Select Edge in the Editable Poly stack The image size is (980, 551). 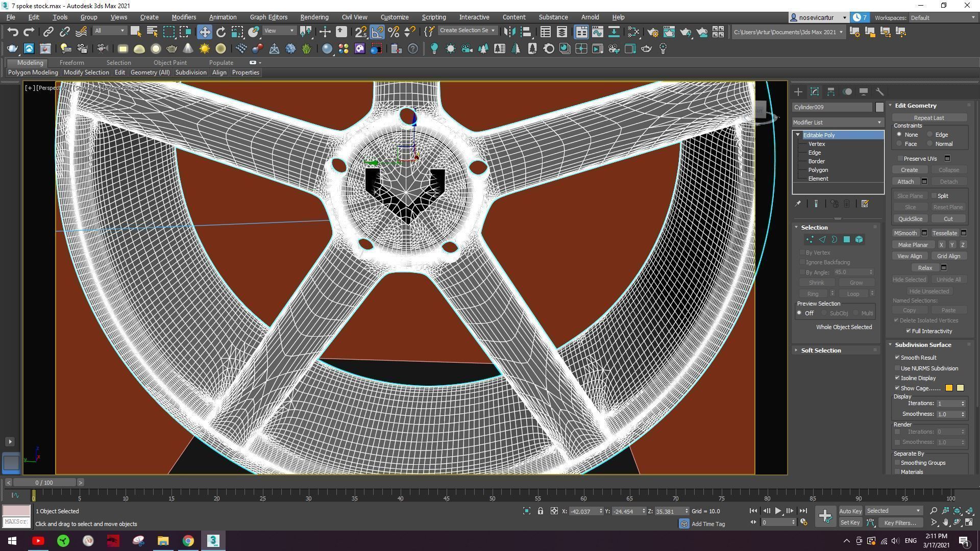[x=814, y=152]
